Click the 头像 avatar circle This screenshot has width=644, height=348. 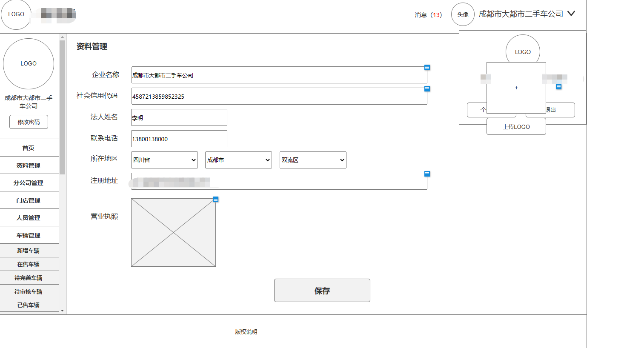click(x=463, y=14)
